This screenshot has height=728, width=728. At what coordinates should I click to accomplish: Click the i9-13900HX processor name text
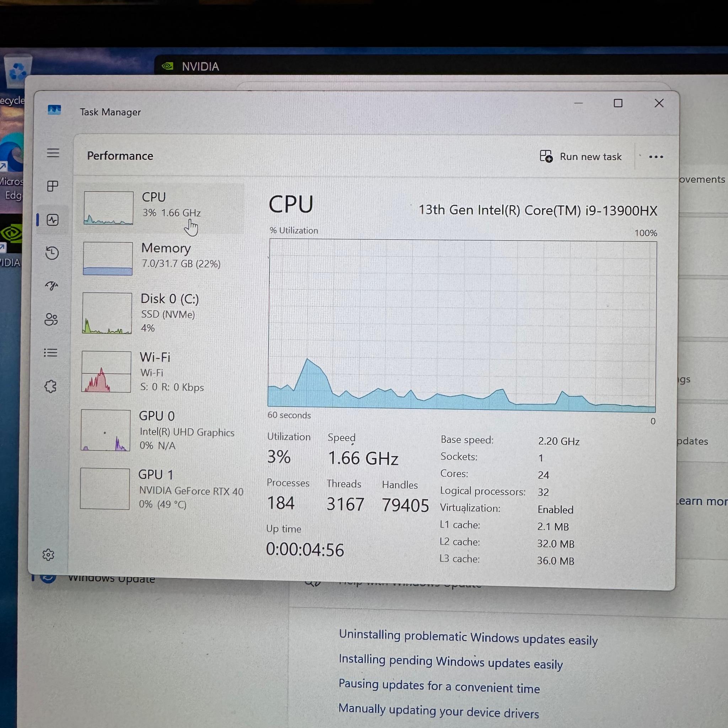pos(538,210)
